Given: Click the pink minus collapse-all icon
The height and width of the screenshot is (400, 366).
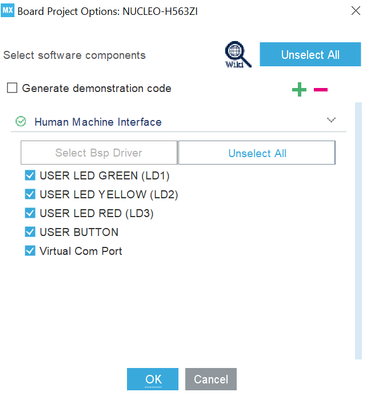Looking at the screenshot, I should (x=321, y=89).
